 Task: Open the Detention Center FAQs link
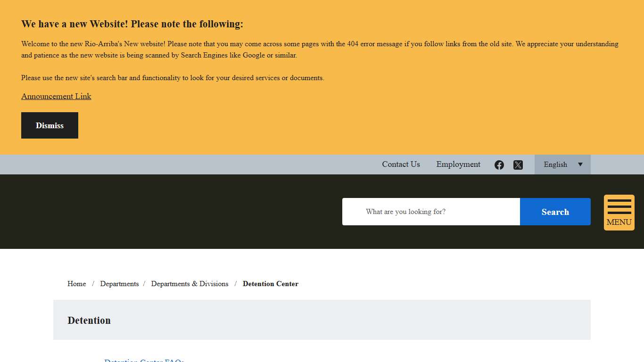[144, 360]
